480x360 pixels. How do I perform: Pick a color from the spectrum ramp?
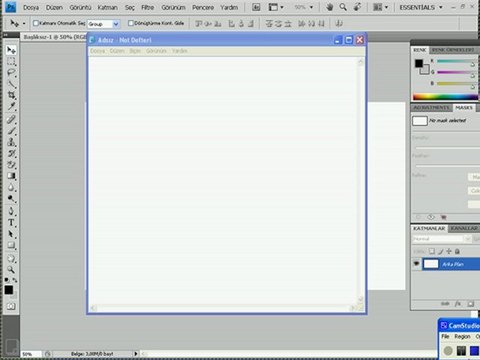[x=445, y=97]
